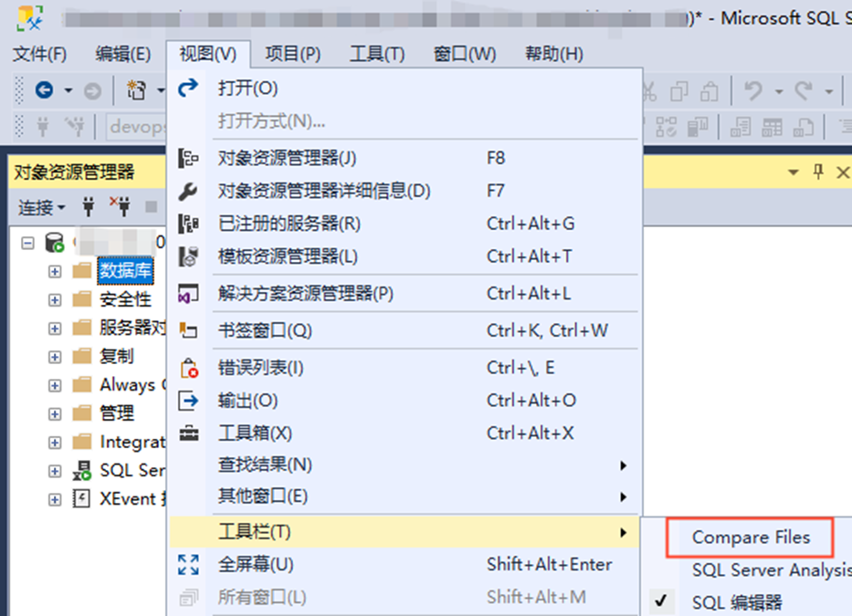Click the bookmark window icon in View menu
This screenshot has height=616, width=852.
click(x=188, y=330)
